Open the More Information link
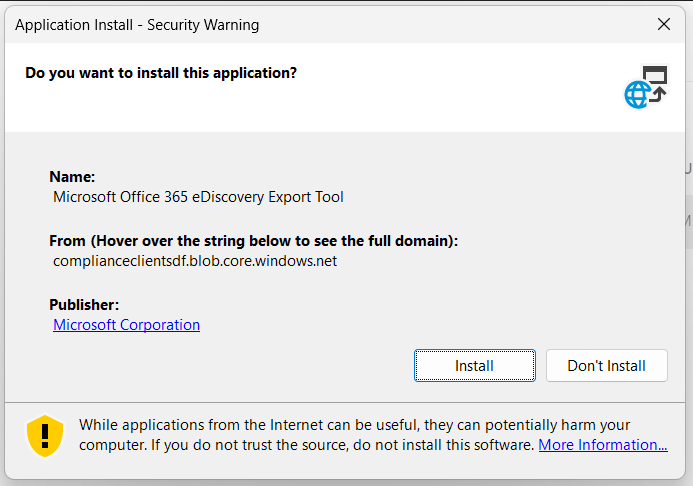Screen dimensions: 693x486 (x=603, y=444)
